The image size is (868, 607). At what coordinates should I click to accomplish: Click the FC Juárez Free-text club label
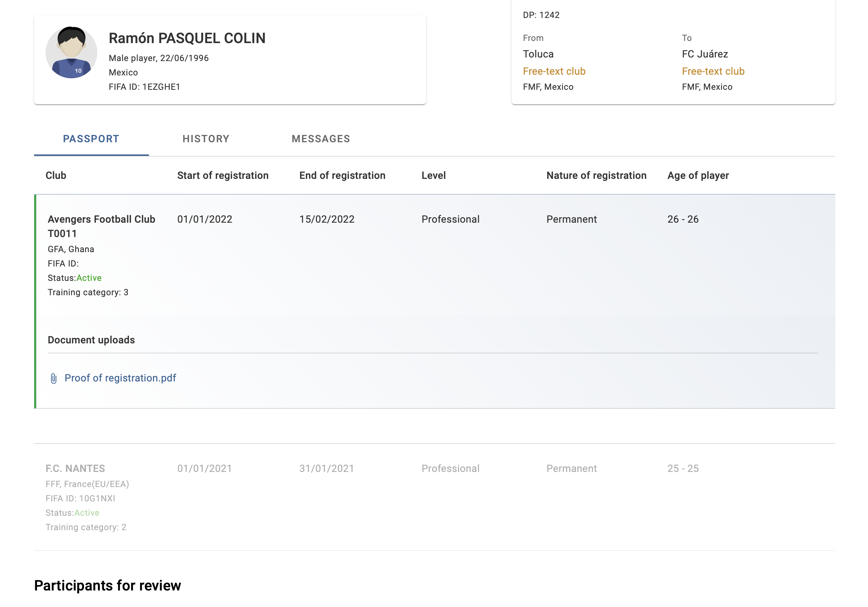click(x=713, y=71)
